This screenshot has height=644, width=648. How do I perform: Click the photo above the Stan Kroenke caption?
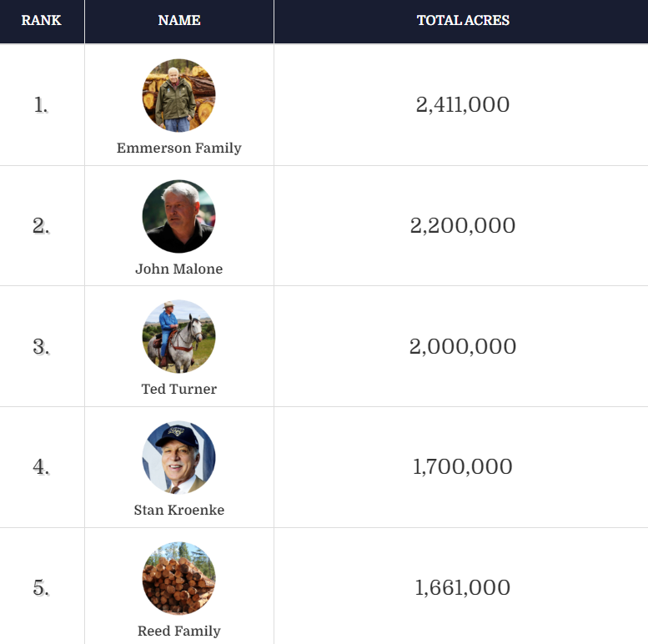point(179,457)
